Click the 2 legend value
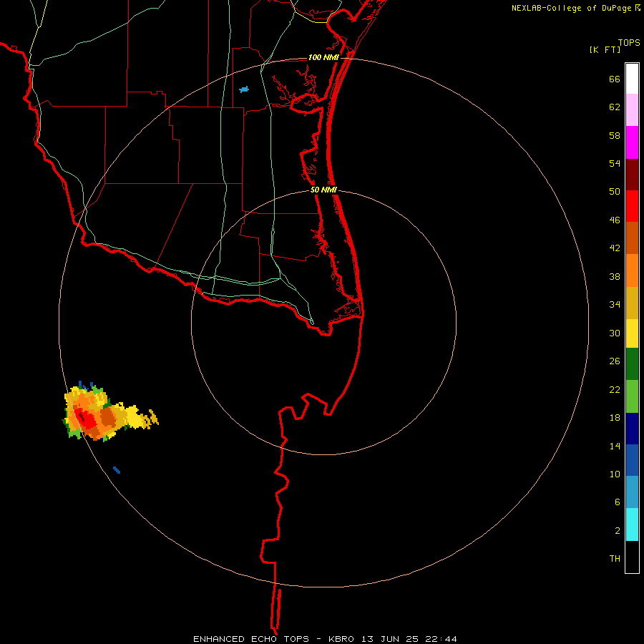Image resolution: width=644 pixels, height=644 pixels. pyautogui.click(x=618, y=531)
